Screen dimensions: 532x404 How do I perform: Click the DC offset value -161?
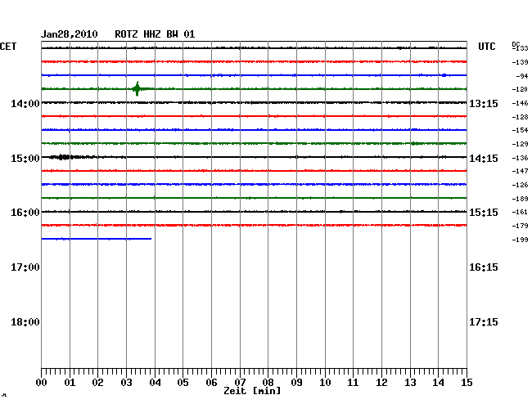[x=520, y=212]
